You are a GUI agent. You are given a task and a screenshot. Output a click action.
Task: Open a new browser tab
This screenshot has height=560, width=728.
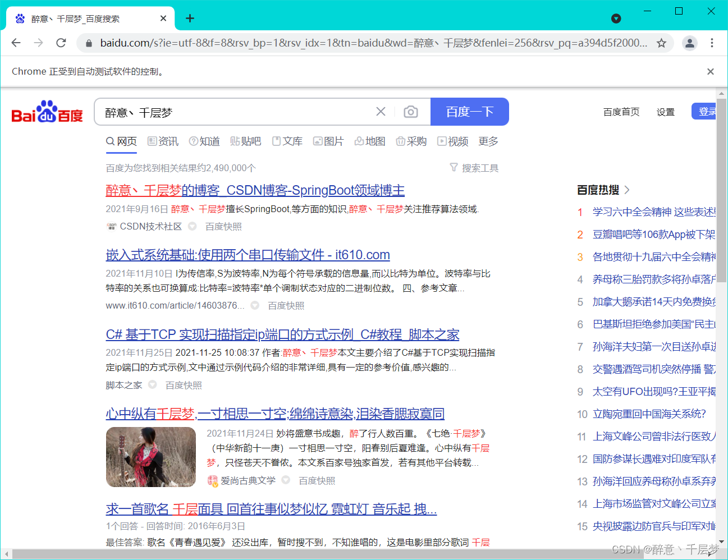click(x=190, y=19)
